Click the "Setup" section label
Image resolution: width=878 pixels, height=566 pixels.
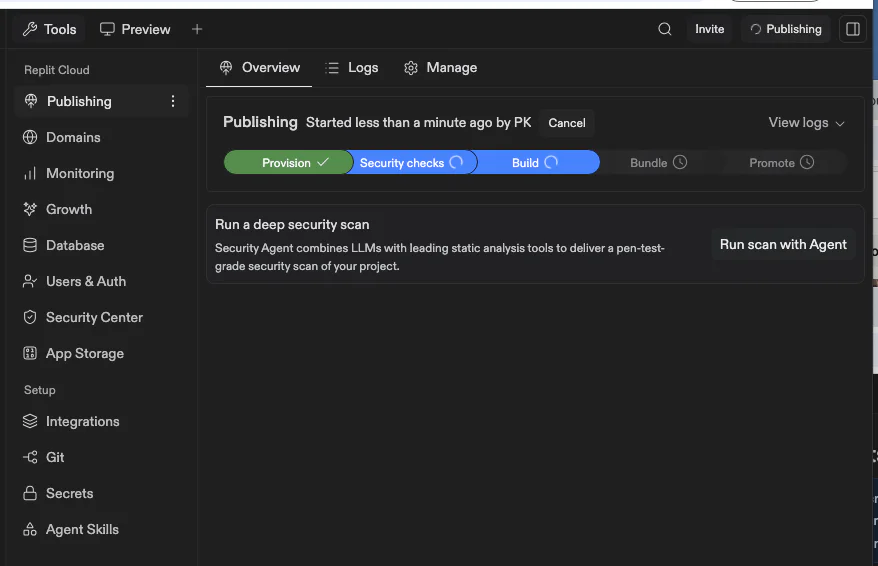point(40,390)
